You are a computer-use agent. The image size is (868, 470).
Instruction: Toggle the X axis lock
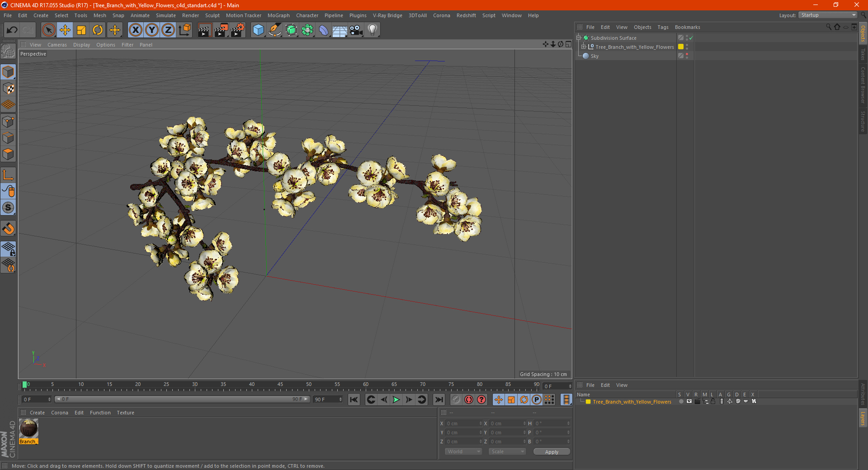pos(135,30)
